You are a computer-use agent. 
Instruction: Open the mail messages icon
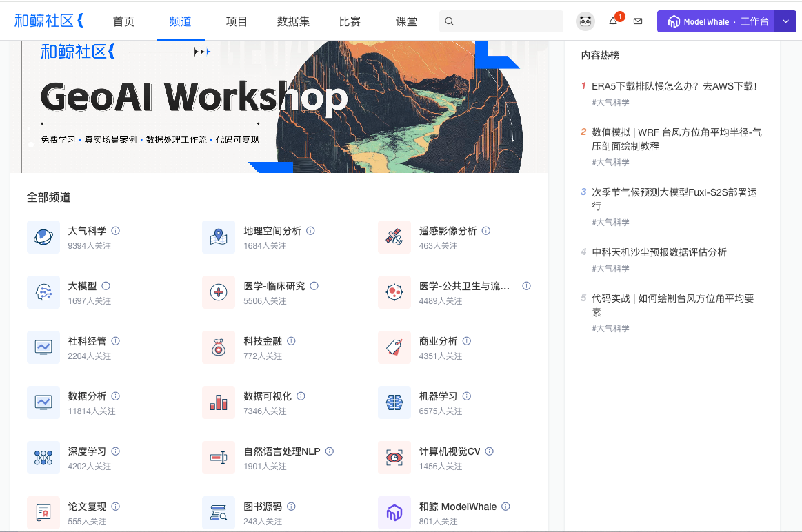click(x=638, y=21)
